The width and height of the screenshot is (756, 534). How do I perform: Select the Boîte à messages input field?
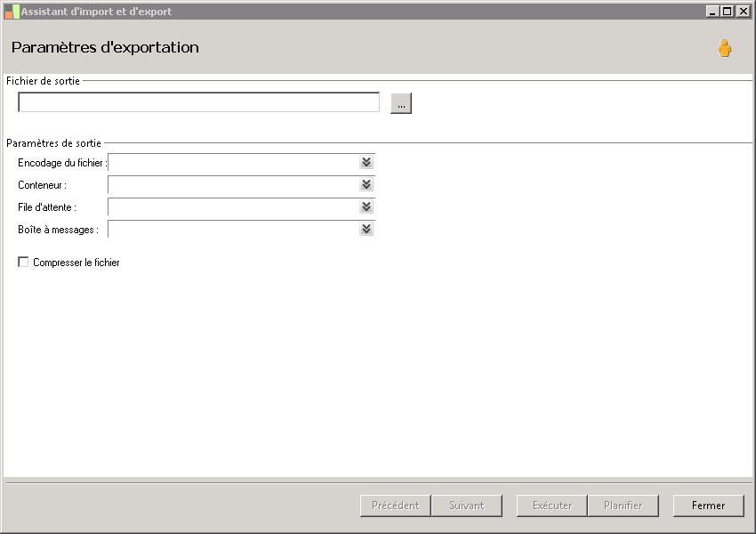233,230
